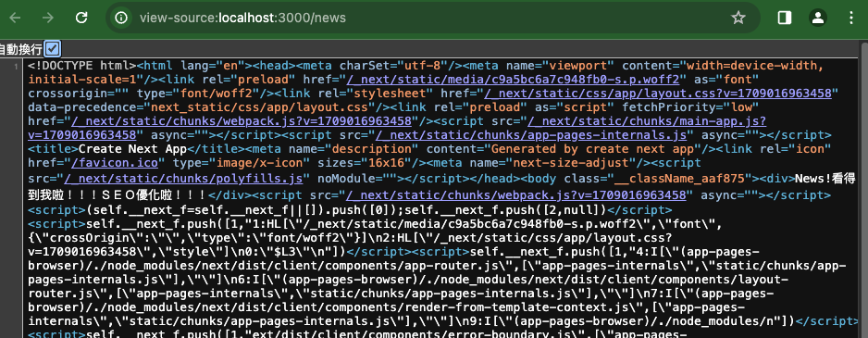Go back to the previous page
Viewport: 868px width, 338px height.
(x=15, y=18)
